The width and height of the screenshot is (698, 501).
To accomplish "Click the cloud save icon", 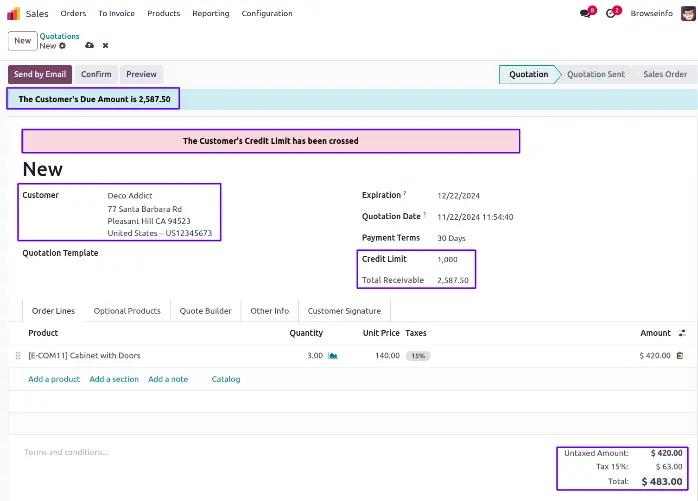I will (x=90, y=46).
